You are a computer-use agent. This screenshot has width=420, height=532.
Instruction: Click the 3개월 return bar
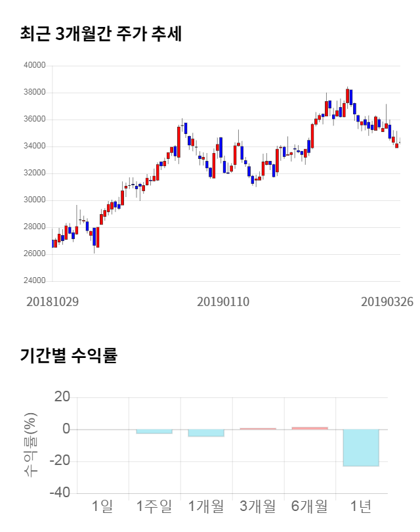tap(257, 429)
